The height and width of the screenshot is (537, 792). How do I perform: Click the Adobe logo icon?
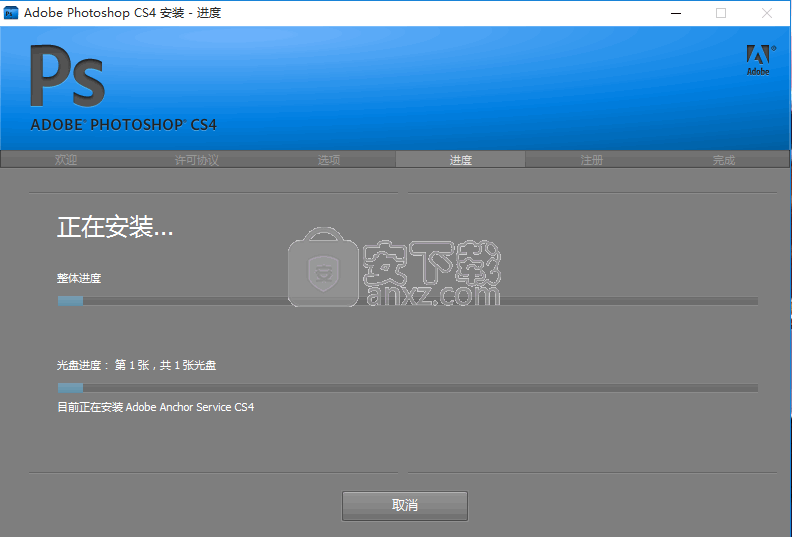[x=759, y=60]
